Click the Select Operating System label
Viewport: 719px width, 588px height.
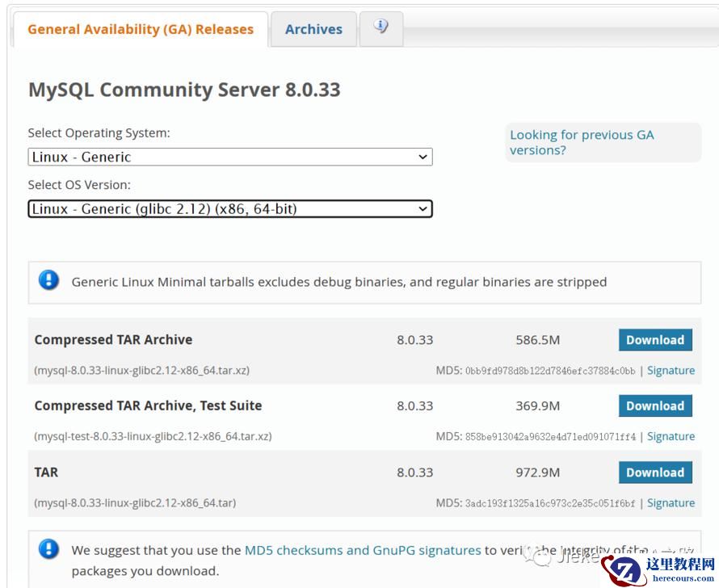pos(99,133)
